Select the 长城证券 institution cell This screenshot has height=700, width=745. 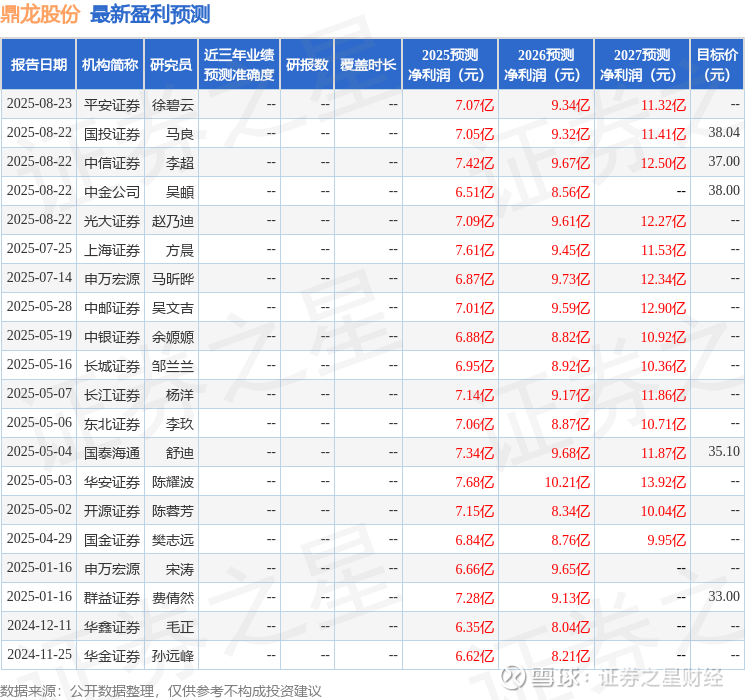pos(112,366)
